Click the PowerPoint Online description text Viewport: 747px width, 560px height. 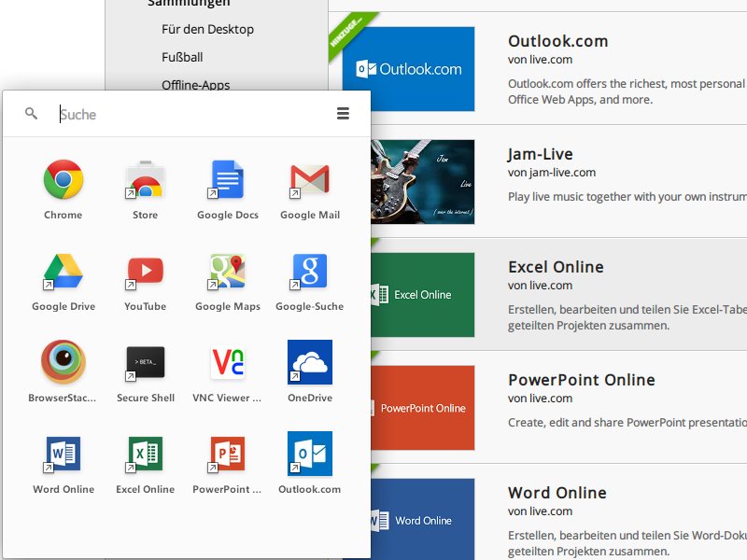pos(627,423)
